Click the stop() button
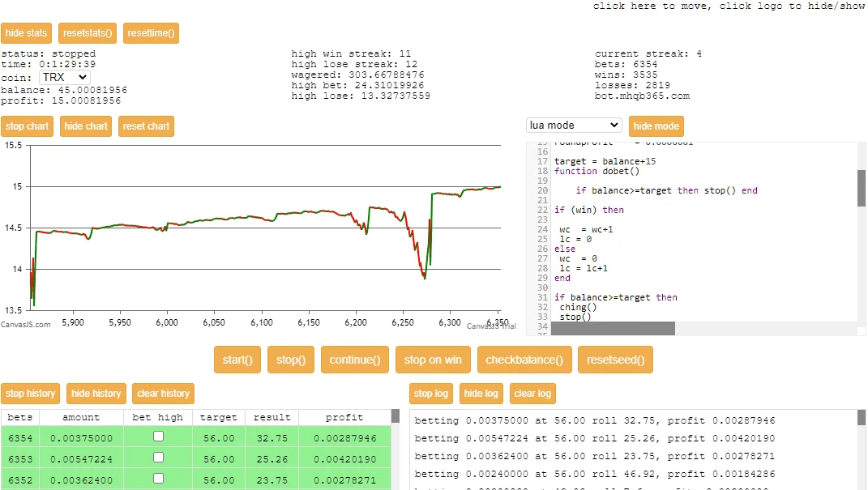 tap(291, 360)
